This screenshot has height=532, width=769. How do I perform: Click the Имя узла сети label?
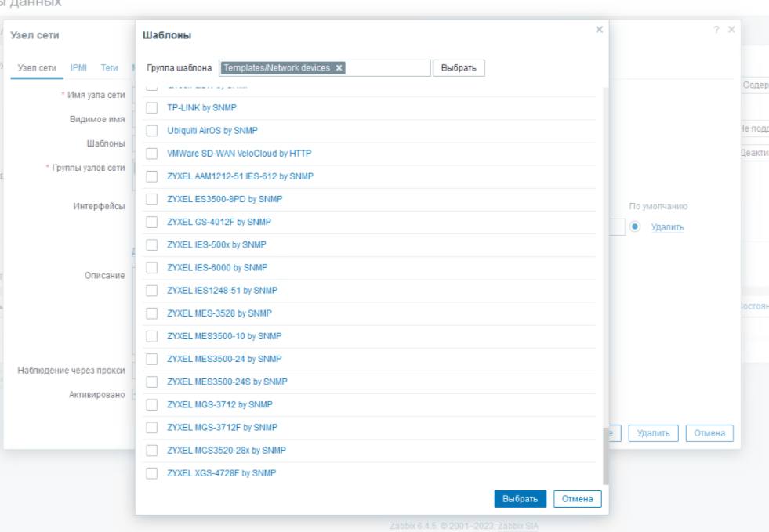[96, 95]
